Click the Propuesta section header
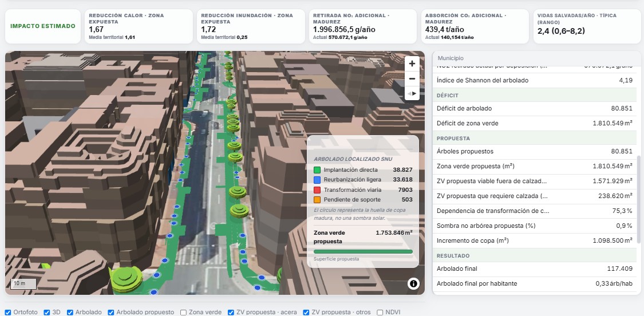Viewport: 644px width, 316px height. [535, 139]
